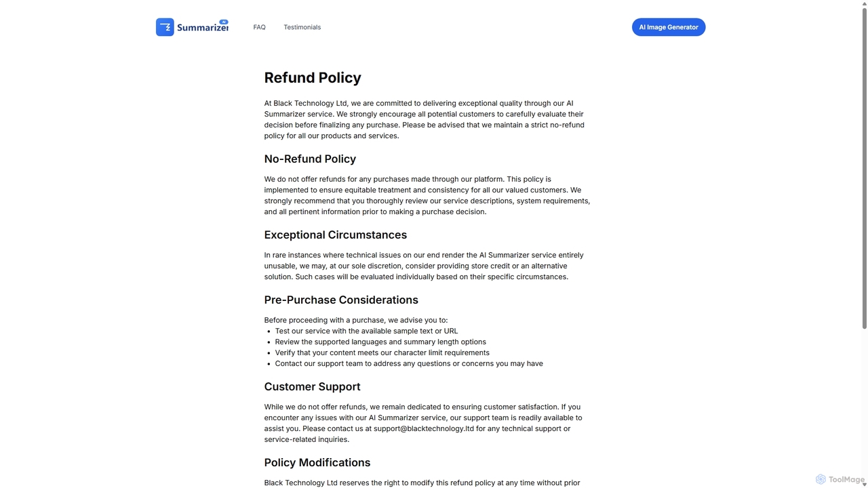Viewport: 868px width, 488px height.
Task: Click the Summarizer brand name text
Action: (203, 28)
